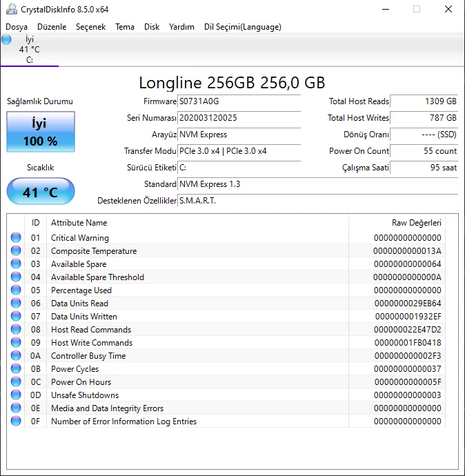Click the CrystalDiskInfo title bar app icon
The image size is (465, 476).
pyautogui.click(x=12, y=9)
